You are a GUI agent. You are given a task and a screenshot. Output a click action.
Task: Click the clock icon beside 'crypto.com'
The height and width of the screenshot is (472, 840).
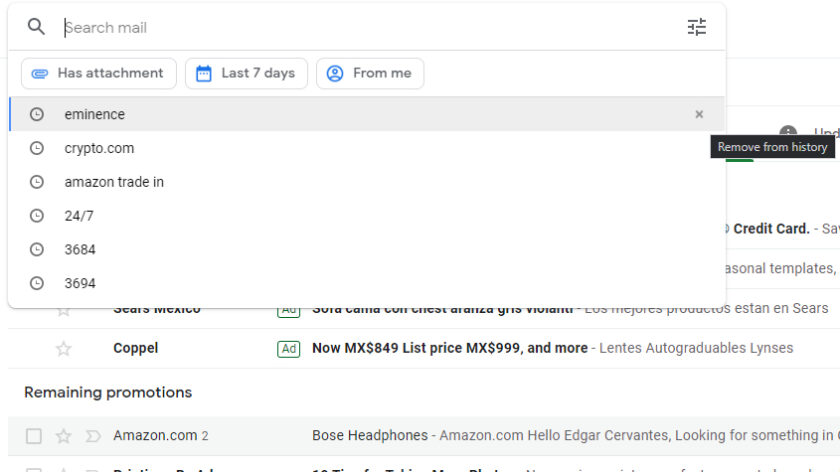pyautogui.click(x=37, y=148)
